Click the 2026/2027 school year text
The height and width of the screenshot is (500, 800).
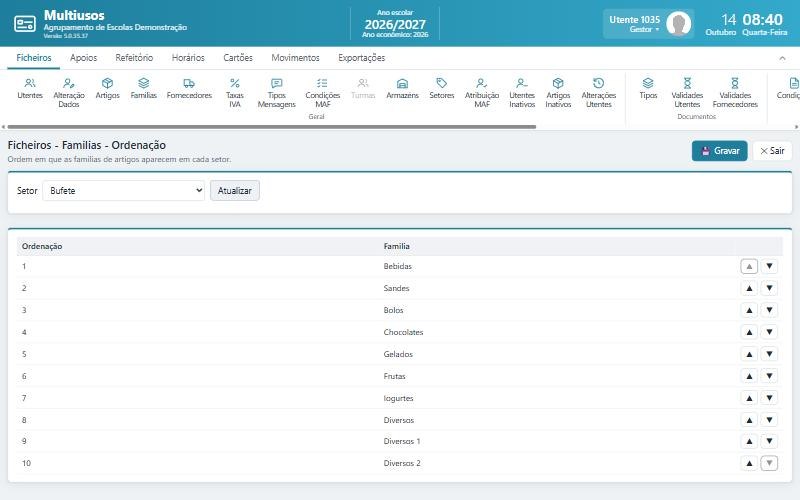pos(395,24)
